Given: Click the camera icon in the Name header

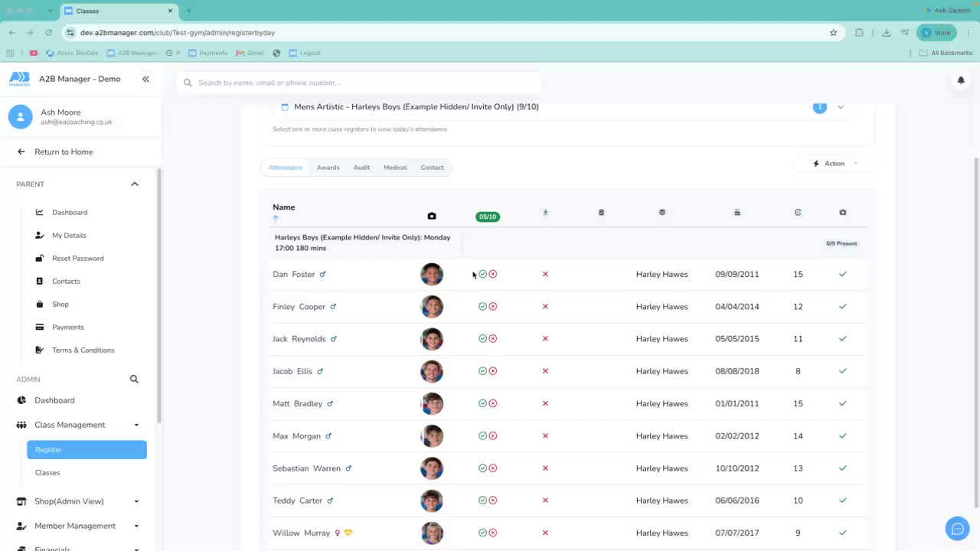Looking at the screenshot, I should tap(432, 217).
